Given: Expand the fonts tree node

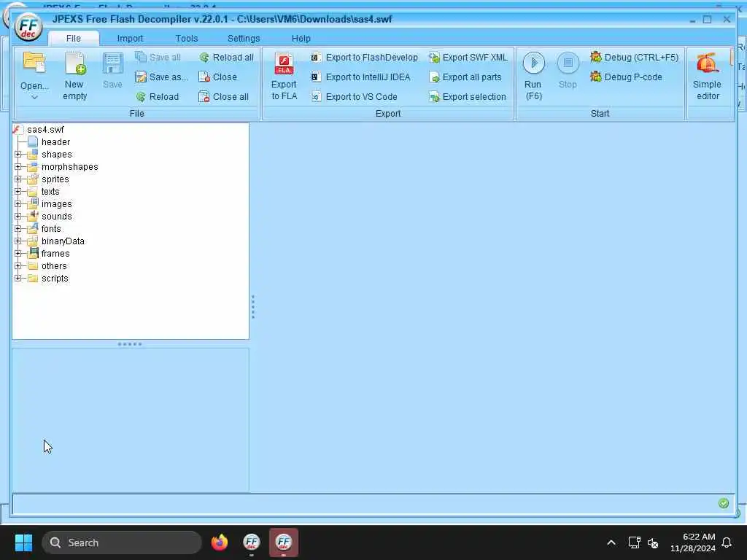Looking at the screenshot, I should [18, 228].
